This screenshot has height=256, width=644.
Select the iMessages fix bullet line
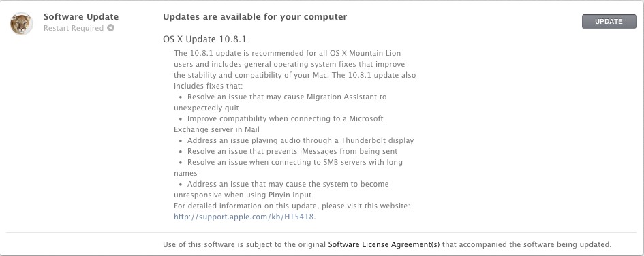point(288,151)
